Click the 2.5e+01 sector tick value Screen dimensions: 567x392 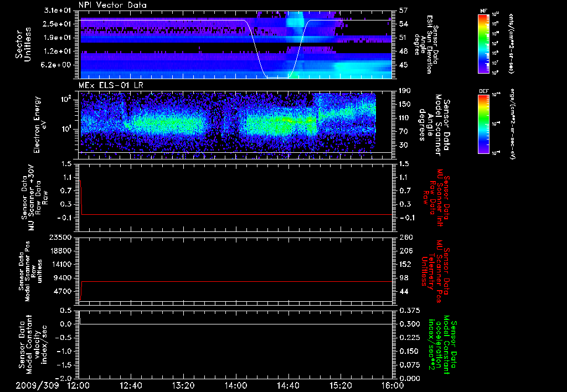coord(58,24)
